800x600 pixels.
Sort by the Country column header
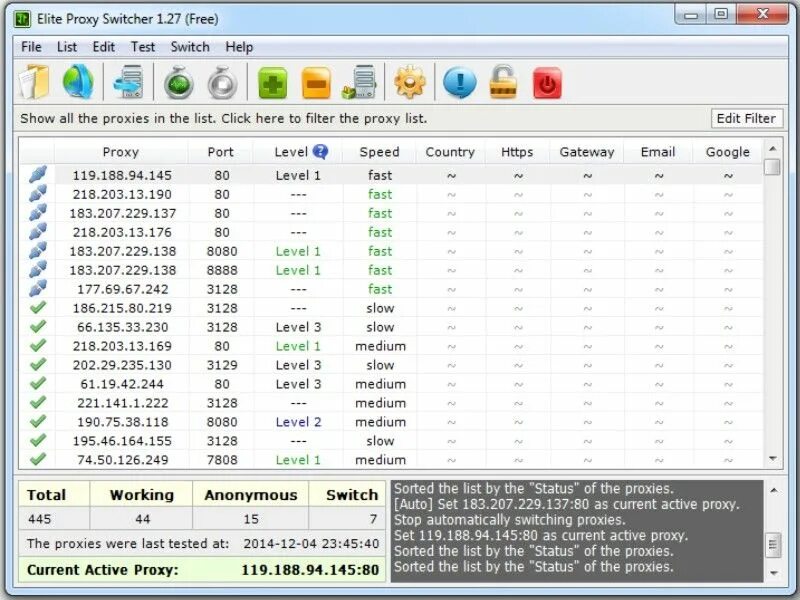(450, 152)
